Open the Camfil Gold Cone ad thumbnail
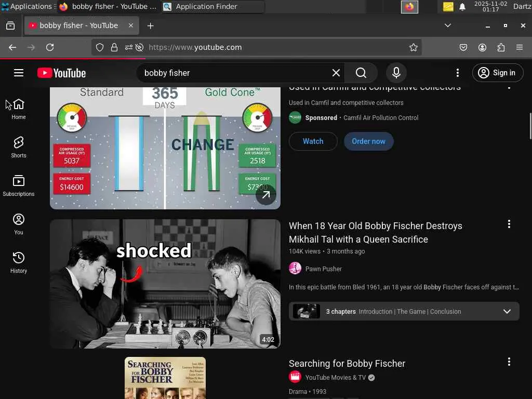This screenshot has height=399, width=532. pos(165,148)
